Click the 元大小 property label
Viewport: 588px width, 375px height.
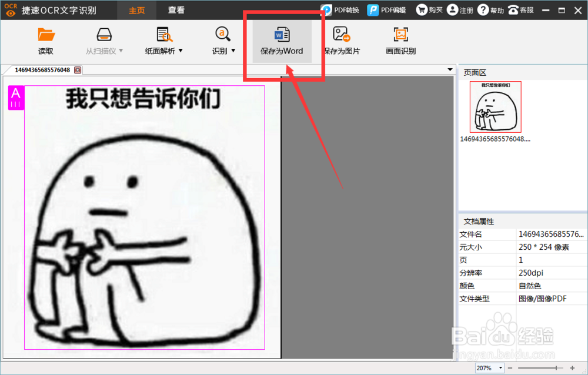tap(470, 247)
